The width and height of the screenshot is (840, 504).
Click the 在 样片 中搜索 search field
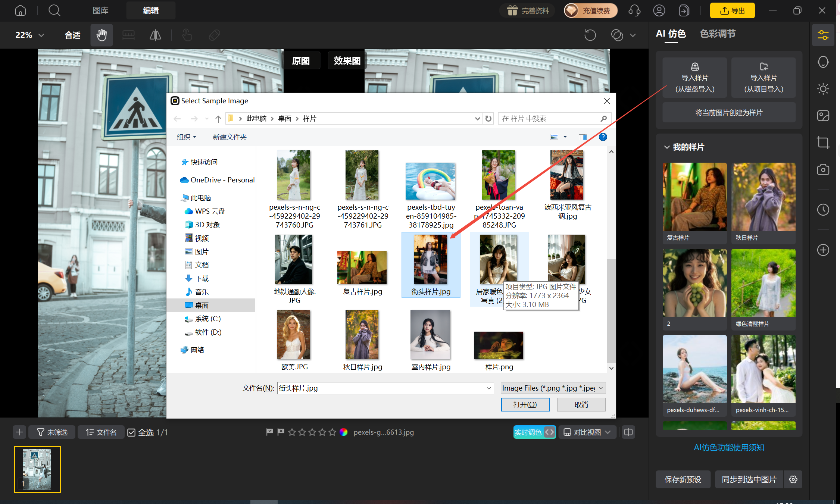[555, 119]
